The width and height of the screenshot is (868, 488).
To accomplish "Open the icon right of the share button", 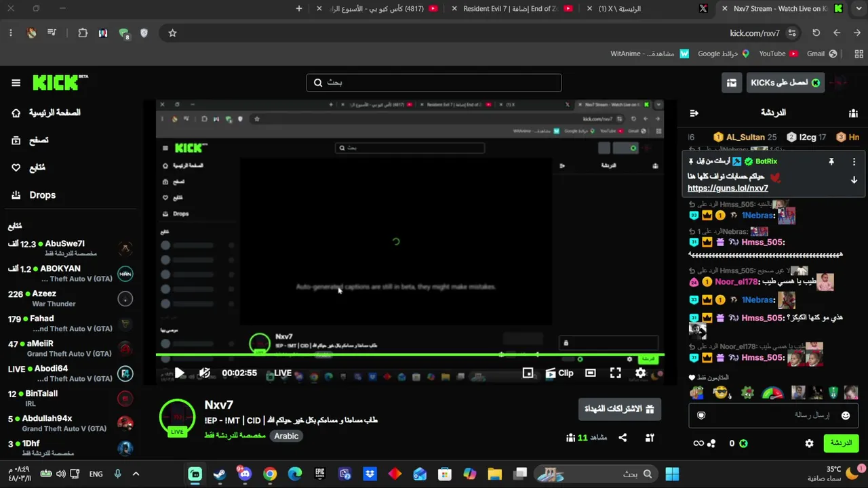I will [x=649, y=438].
